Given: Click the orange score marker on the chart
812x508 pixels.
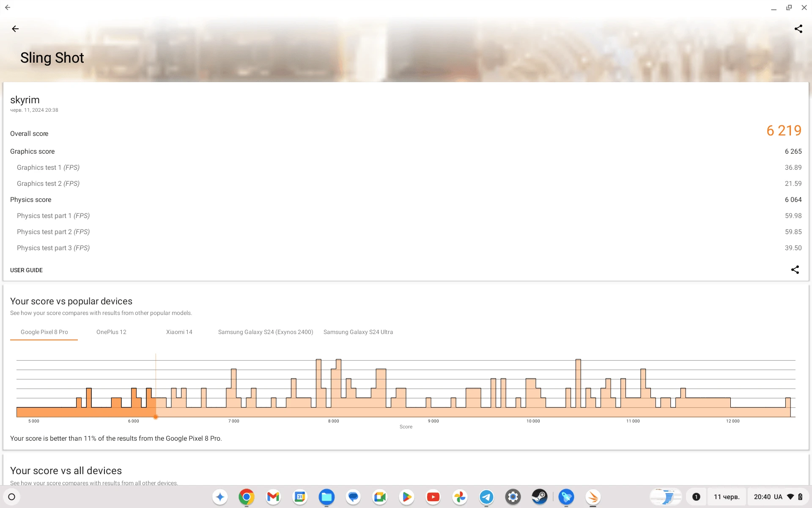Looking at the screenshot, I should point(156,417).
